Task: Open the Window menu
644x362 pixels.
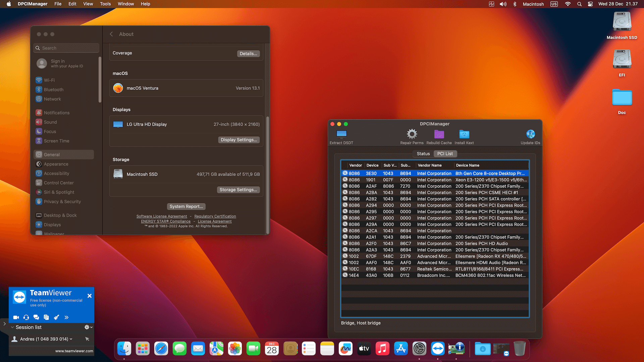Action: pyautogui.click(x=126, y=4)
